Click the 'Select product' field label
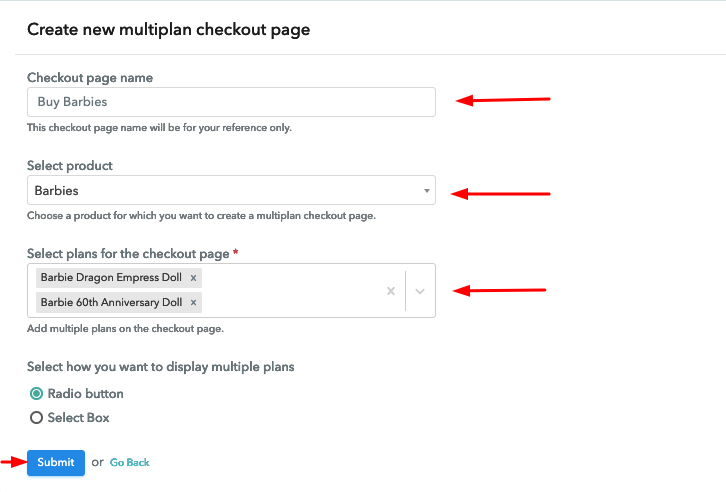This screenshot has width=726, height=492. (x=70, y=166)
